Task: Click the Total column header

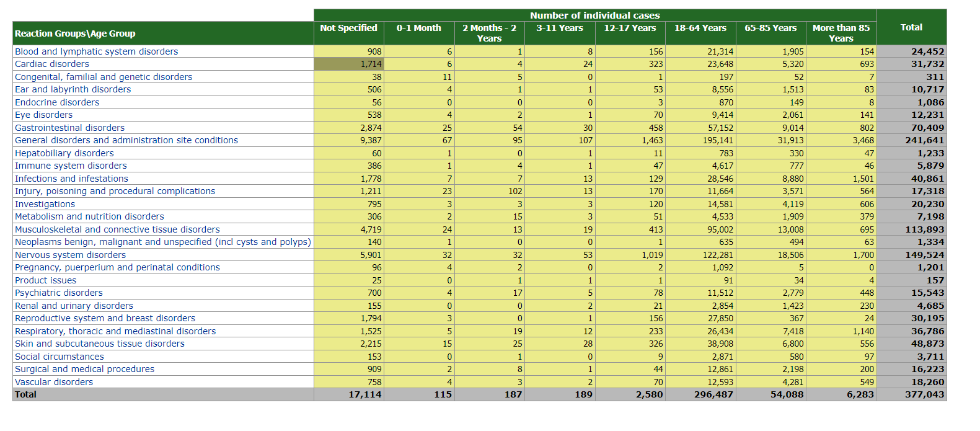Action: 911,27
